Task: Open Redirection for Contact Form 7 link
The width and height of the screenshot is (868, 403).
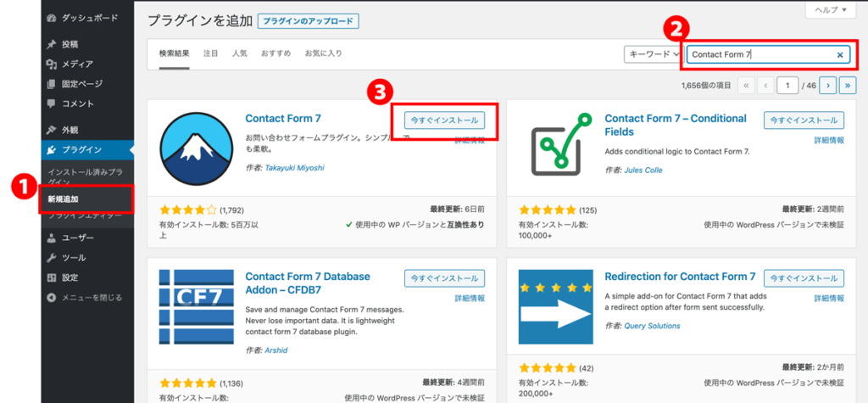Action: point(680,277)
